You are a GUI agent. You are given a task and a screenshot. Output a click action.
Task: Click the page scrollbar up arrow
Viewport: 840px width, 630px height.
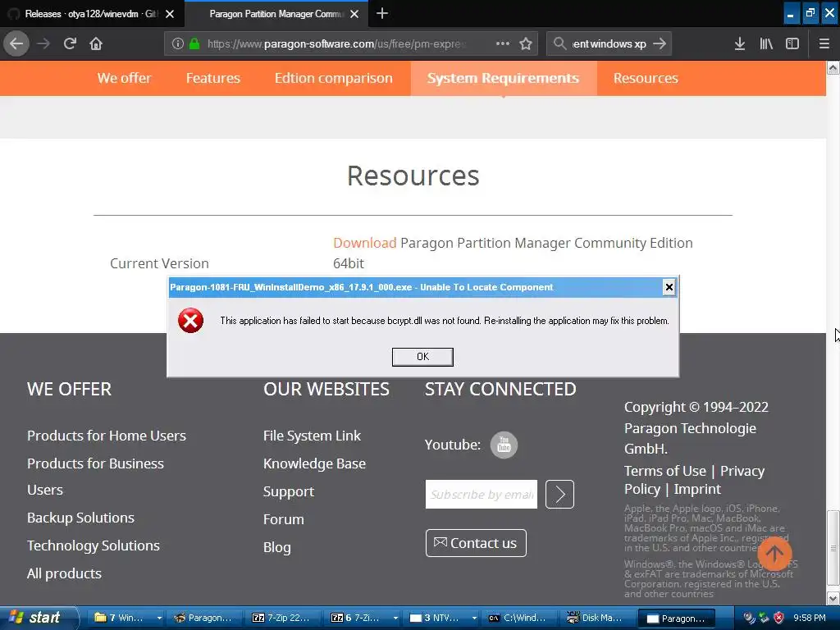pyautogui.click(x=833, y=67)
